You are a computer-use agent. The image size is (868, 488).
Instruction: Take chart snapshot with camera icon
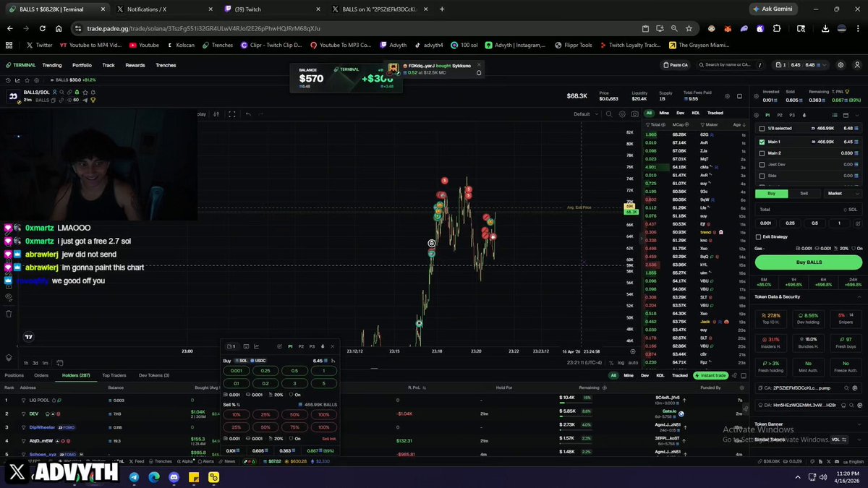click(634, 114)
